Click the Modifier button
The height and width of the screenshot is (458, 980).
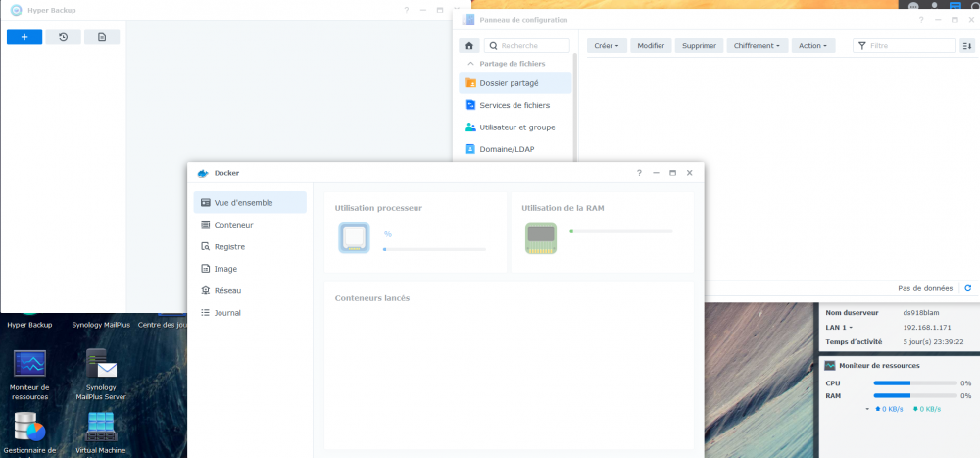point(651,46)
